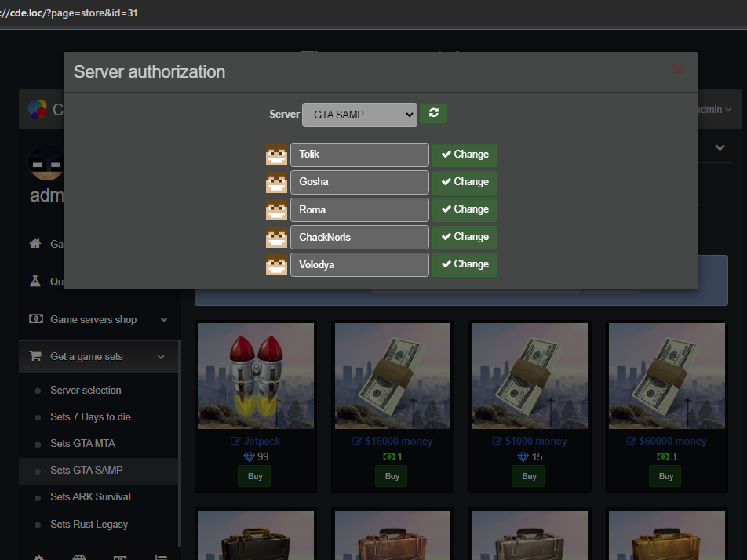This screenshot has width=747, height=560.
Task: Click the shopping cart icon in sidebar
Action: pos(35,356)
